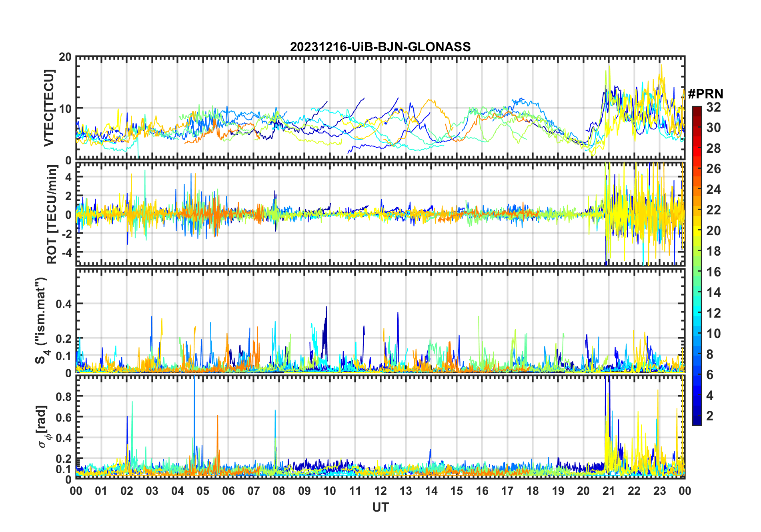Select the 05 hour tick label
761x532 pixels.
point(203,491)
